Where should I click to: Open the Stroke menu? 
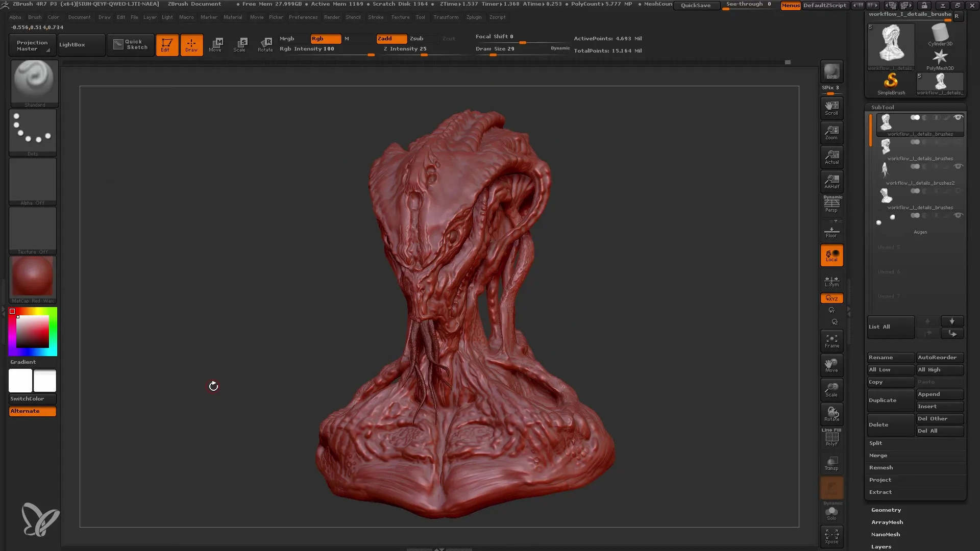tap(376, 17)
